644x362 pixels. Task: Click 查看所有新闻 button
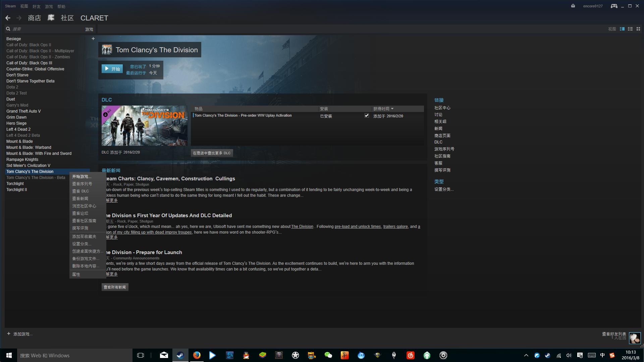point(115,287)
